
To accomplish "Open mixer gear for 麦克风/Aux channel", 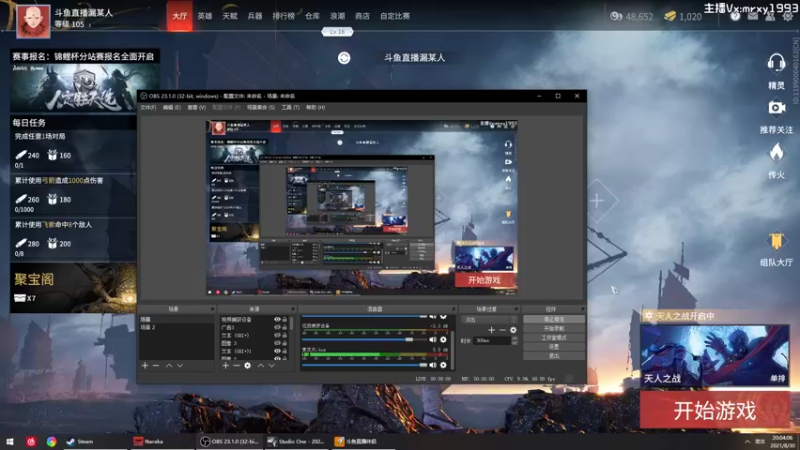I will pos(443,365).
